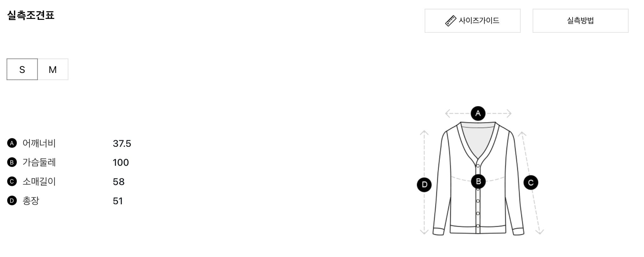
Task: Switch to the M size tab
Action: click(53, 69)
